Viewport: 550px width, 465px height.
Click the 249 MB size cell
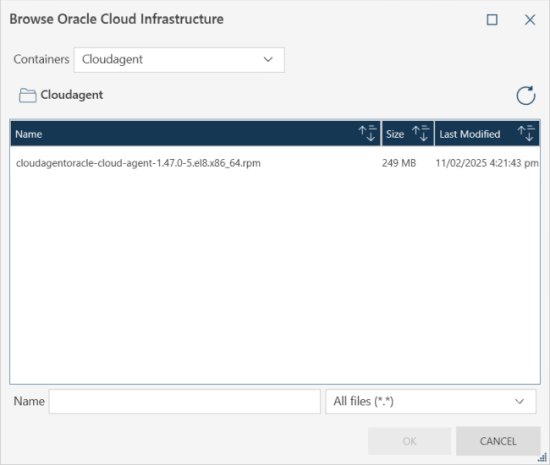click(399, 163)
